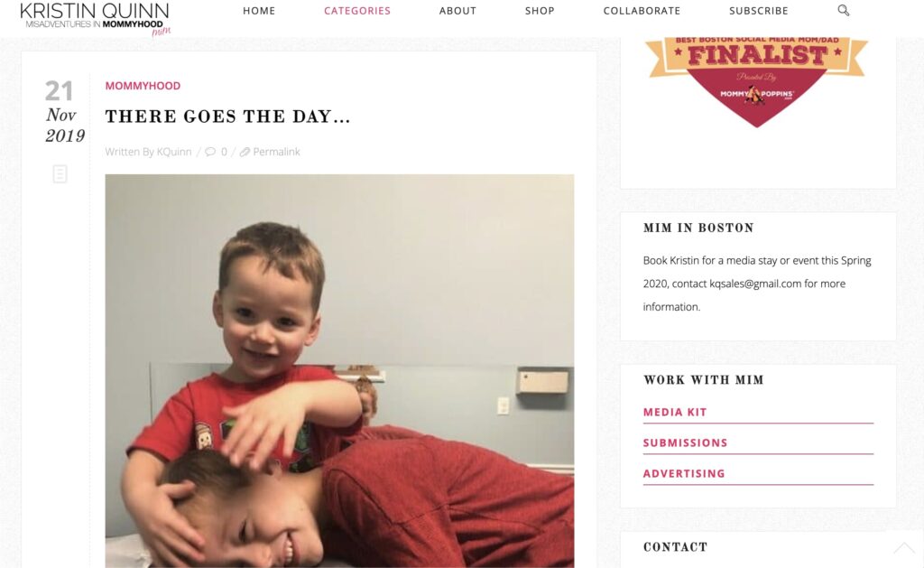Click the comment bubble icon
The height and width of the screenshot is (568, 924).
pyautogui.click(x=210, y=153)
